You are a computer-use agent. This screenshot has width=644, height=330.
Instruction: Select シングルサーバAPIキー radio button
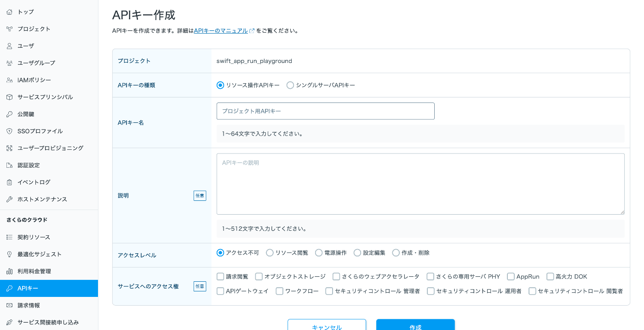(290, 85)
